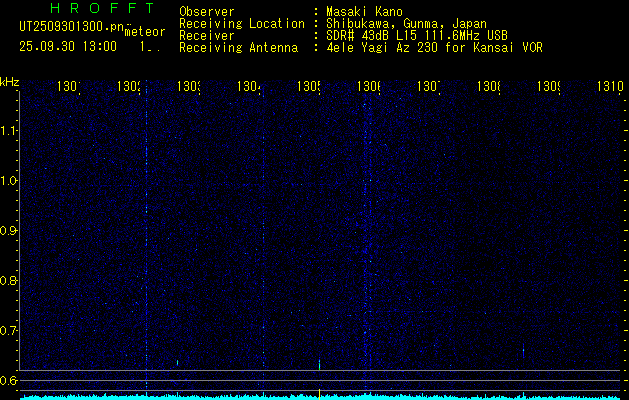Click the Receiver label

click(x=207, y=36)
